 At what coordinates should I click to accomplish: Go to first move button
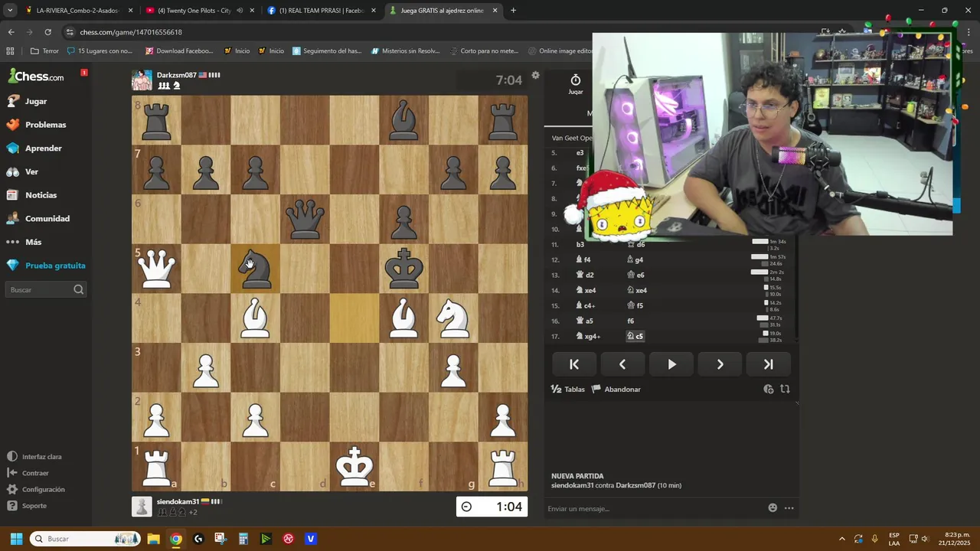point(574,364)
